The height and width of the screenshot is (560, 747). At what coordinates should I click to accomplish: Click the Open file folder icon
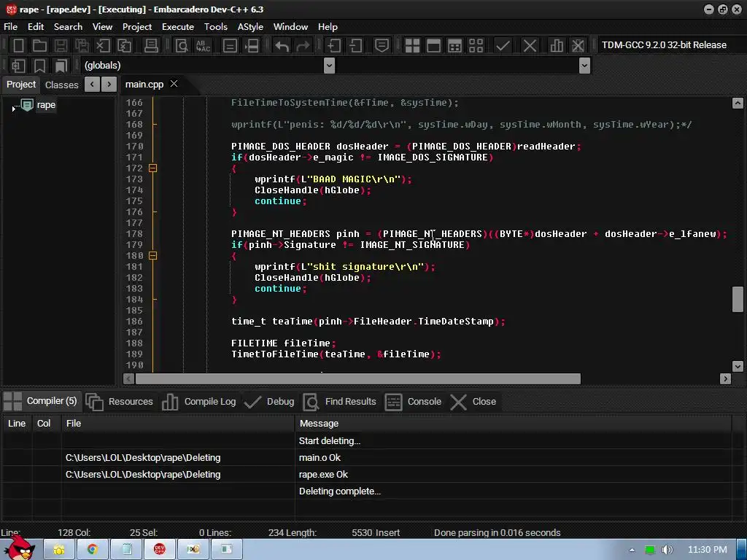[39, 45]
